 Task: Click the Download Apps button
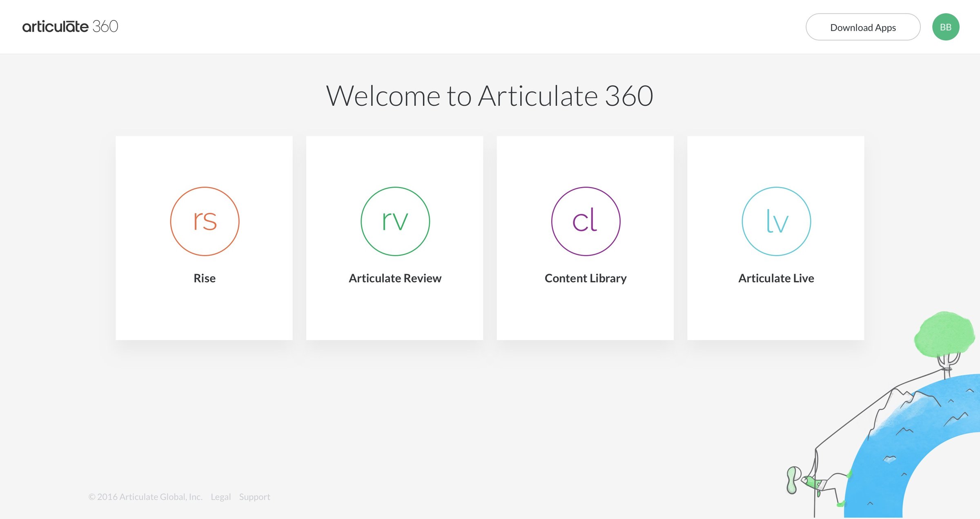863,27
